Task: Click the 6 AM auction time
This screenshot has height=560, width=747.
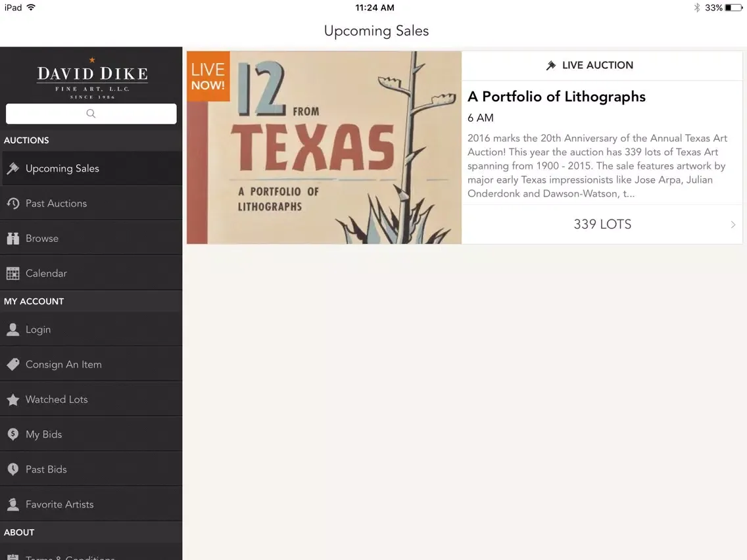Action: tap(480, 118)
